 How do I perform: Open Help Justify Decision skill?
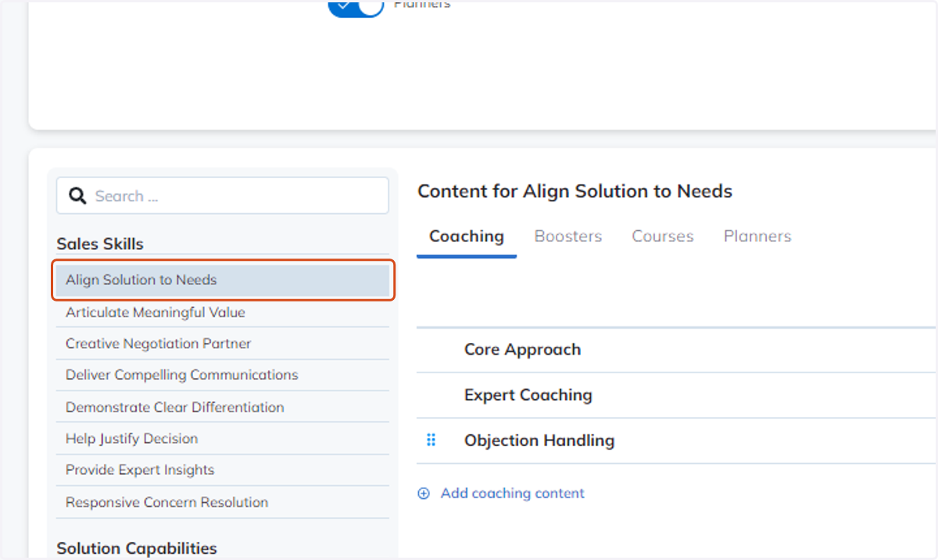pyautogui.click(x=223, y=439)
